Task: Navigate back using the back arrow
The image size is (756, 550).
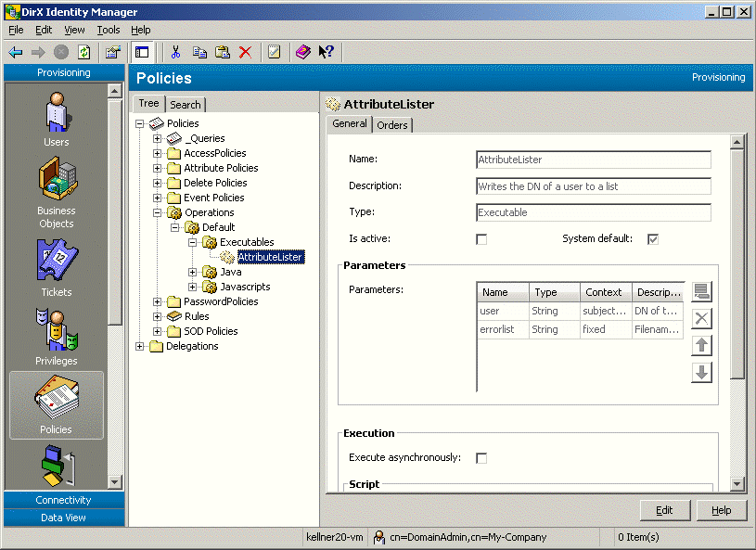Action: (x=17, y=51)
